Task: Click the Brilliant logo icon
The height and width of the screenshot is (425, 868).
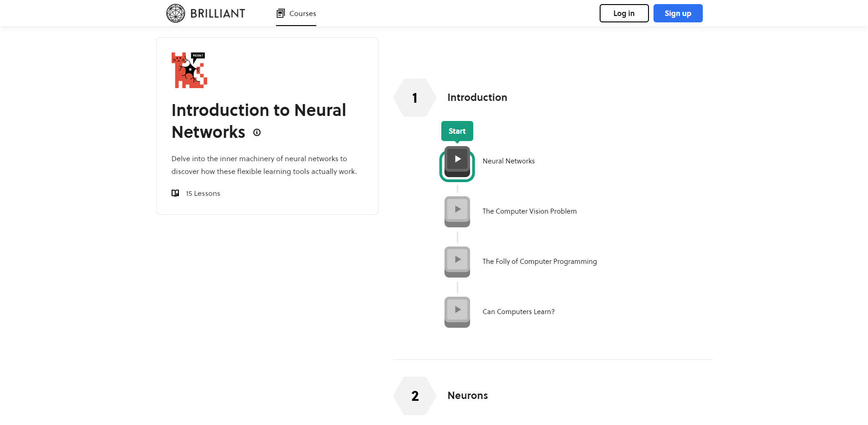Action: pyautogui.click(x=176, y=13)
